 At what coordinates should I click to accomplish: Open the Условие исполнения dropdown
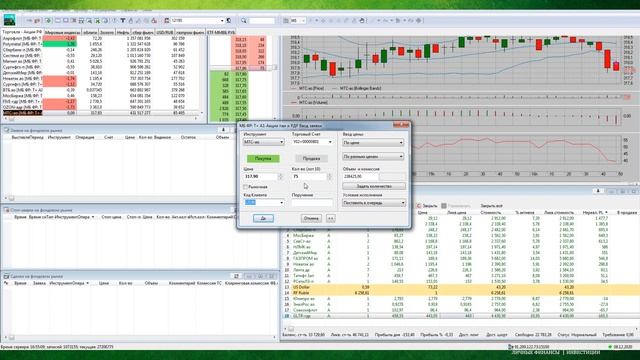[x=374, y=203]
